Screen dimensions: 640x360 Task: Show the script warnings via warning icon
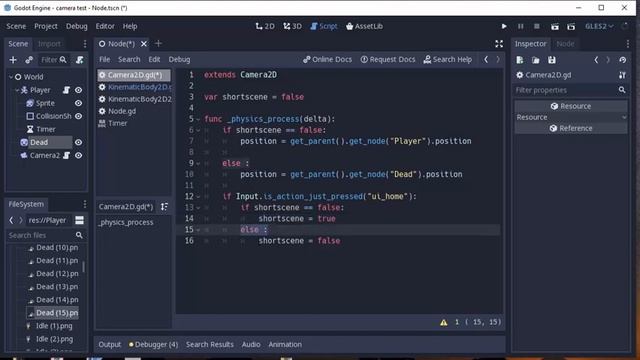(x=444, y=322)
